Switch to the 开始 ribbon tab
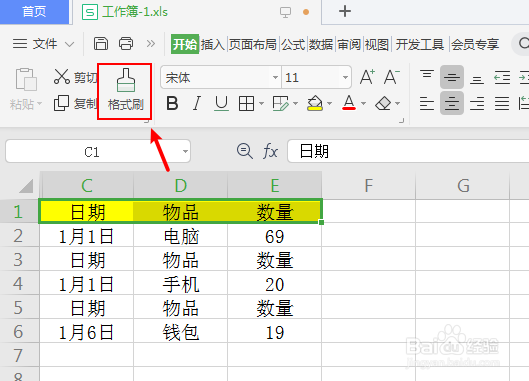Image resolution: width=529 pixels, height=381 pixels. [x=185, y=44]
